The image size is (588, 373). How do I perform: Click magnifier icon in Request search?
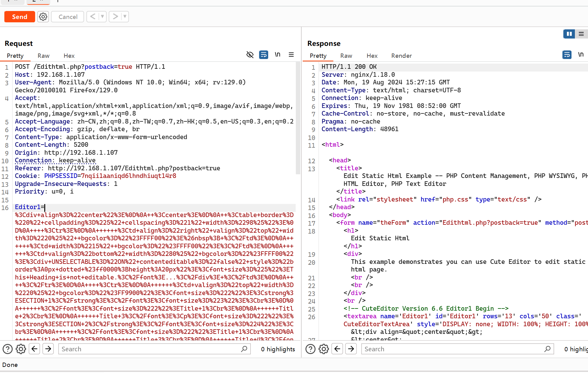pos(244,349)
